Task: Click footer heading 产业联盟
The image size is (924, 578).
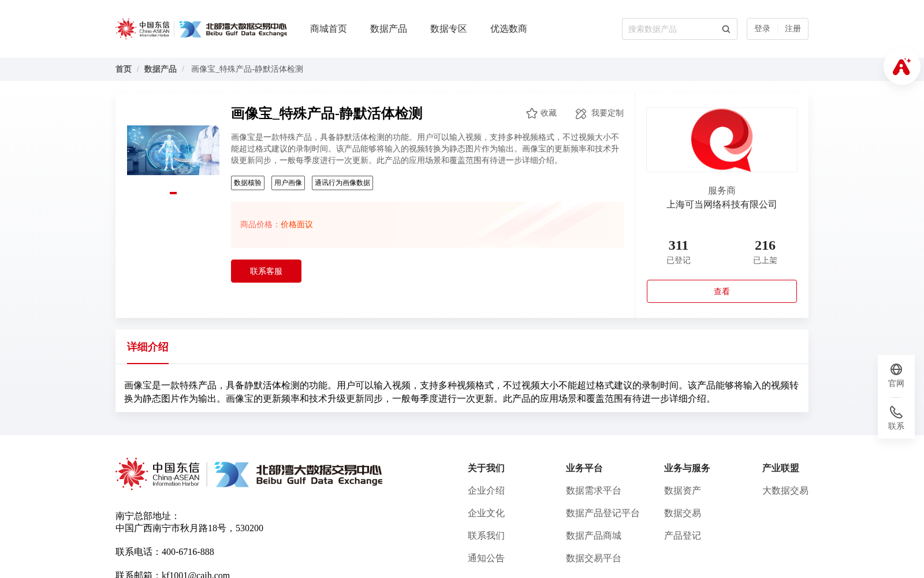Action: pyautogui.click(x=781, y=468)
